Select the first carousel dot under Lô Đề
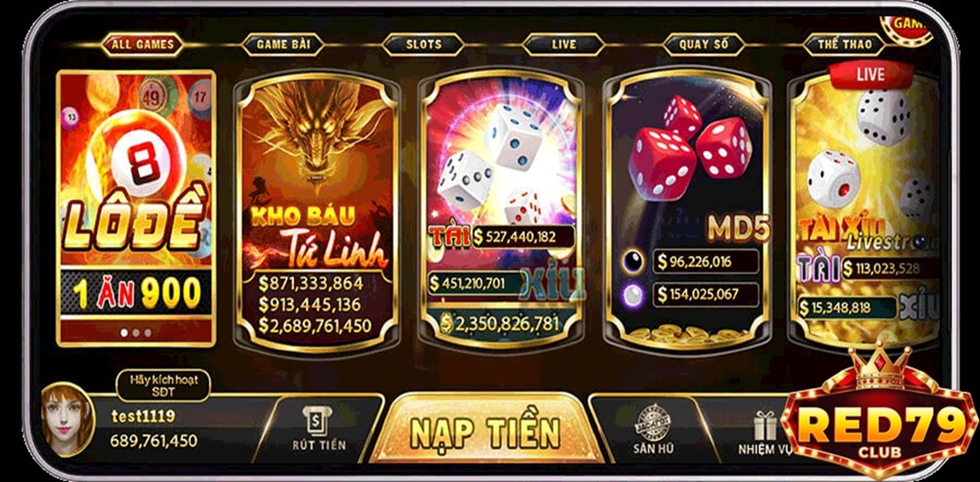 click(x=124, y=333)
